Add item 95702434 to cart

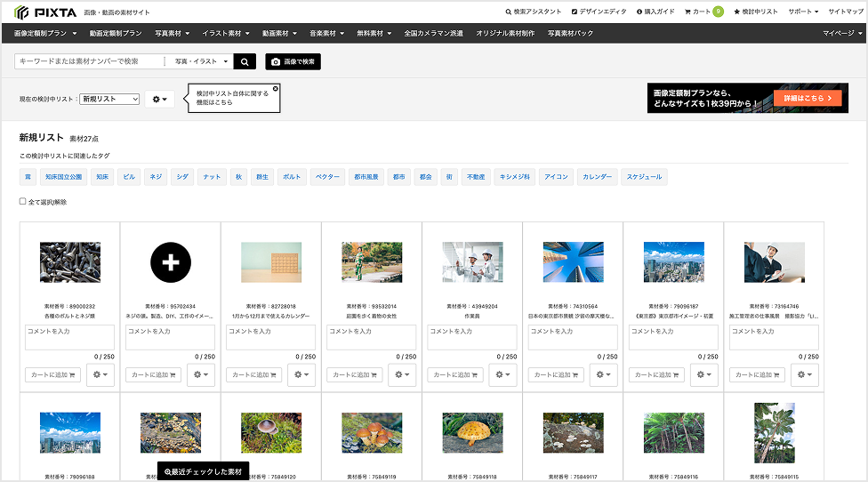[x=153, y=374]
